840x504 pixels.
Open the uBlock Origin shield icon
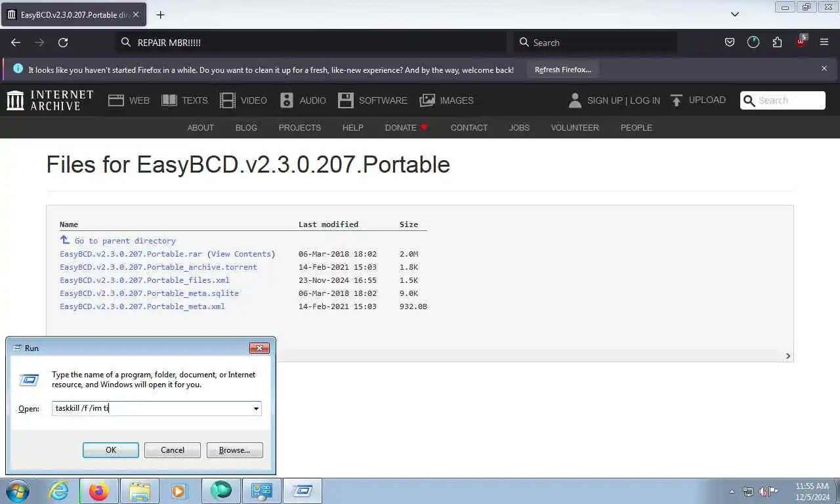[801, 41]
